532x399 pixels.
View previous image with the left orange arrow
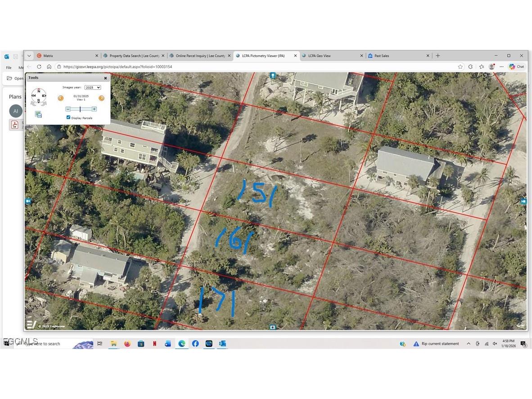click(61, 98)
